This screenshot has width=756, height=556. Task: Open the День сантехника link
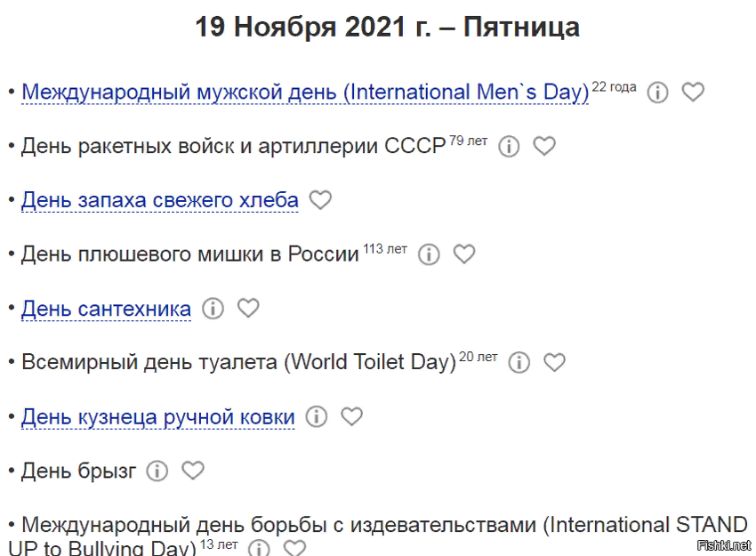106,309
